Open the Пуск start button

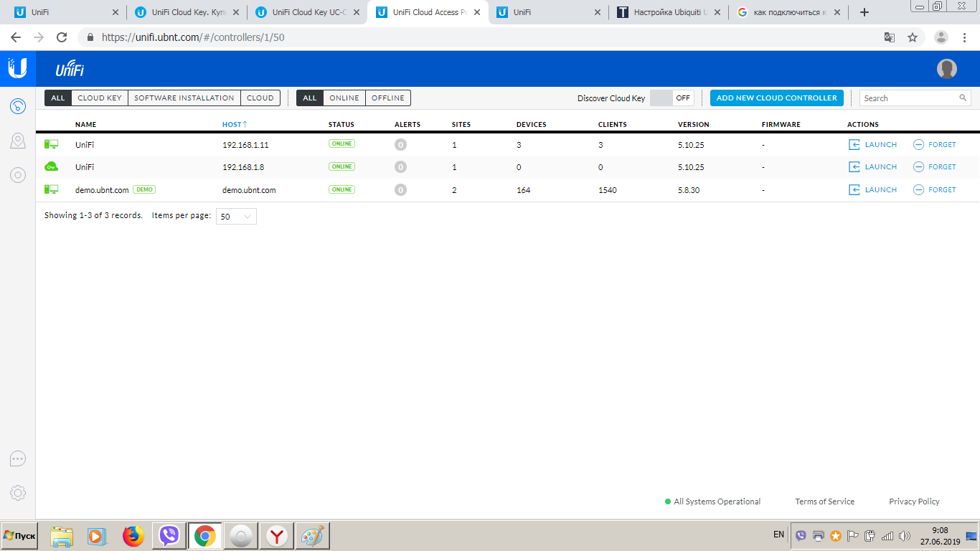tap(19, 536)
